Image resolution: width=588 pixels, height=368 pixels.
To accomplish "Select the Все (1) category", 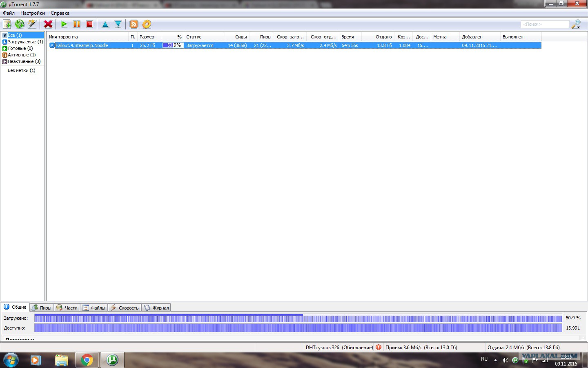I will point(23,35).
